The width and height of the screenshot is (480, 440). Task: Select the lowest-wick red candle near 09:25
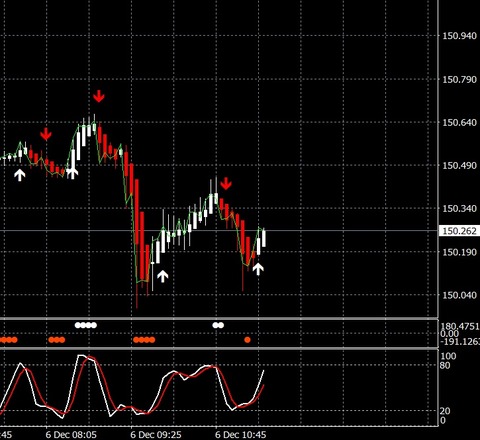pyautogui.click(x=137, y=243)
